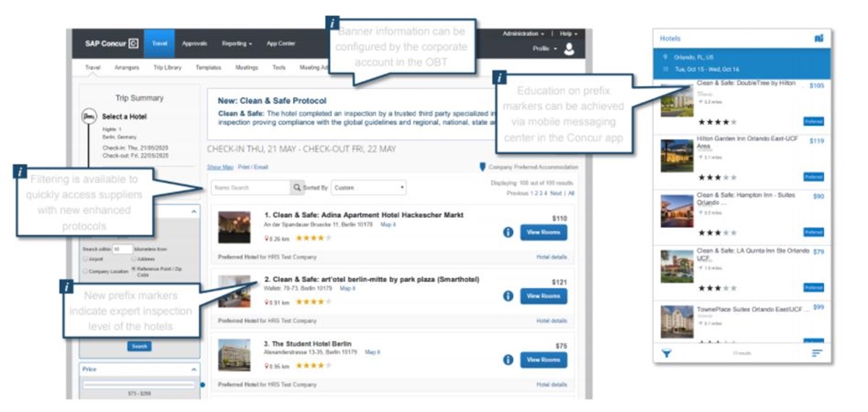Screen dimensions: 868x412
Task: Click star rating of The Student Hotel Berlin
Action: [313, 366]
